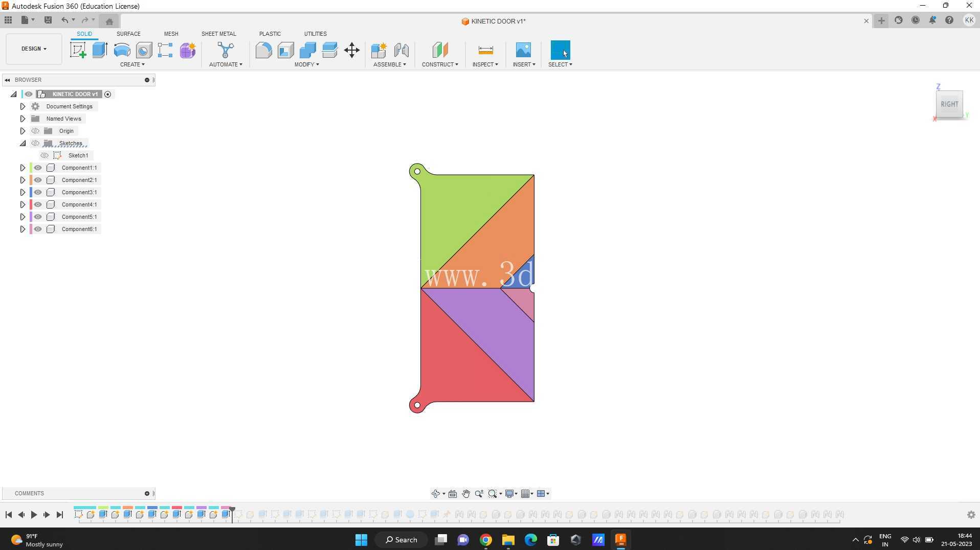The height and width of the screenshot is (550, 980).
Task: Activate the Move/Copy tool
Action: (352, 50)
